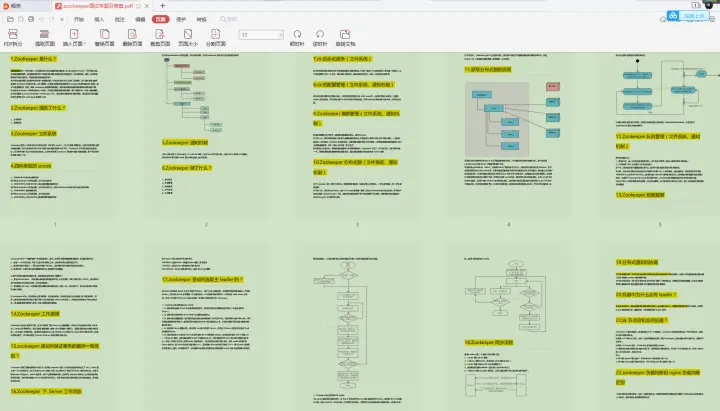Open the 开始 menu tab
The height and width of the screenshot is (411, 720).
79,19
